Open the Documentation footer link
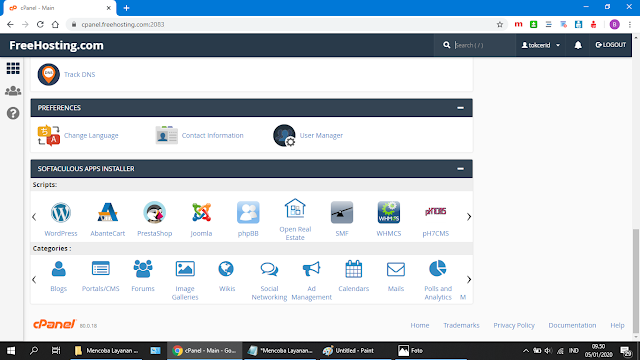The width and height of the screenshot is (640, 360). pos(572,325)
